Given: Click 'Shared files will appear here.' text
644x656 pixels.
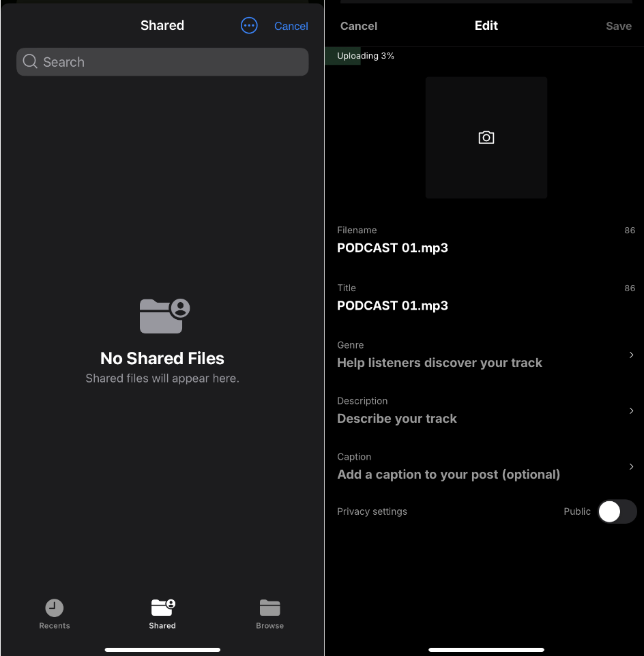Looking at the screenshot, I should (162, 378).
